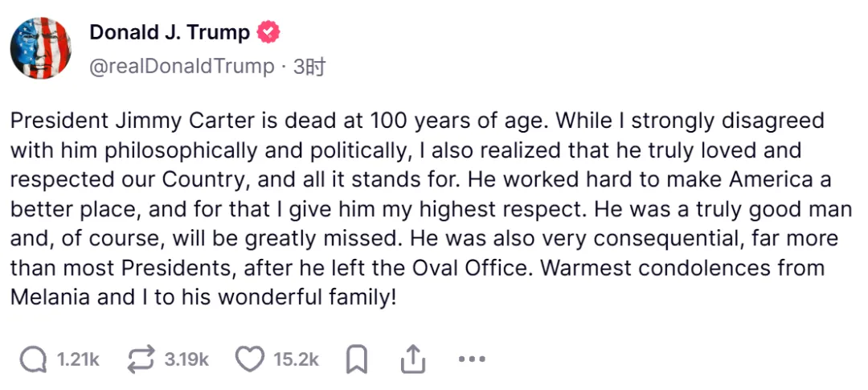This screenshot has height=390, width=868.
Task: Click the 15.2k like count
Action: coord(296,359)
